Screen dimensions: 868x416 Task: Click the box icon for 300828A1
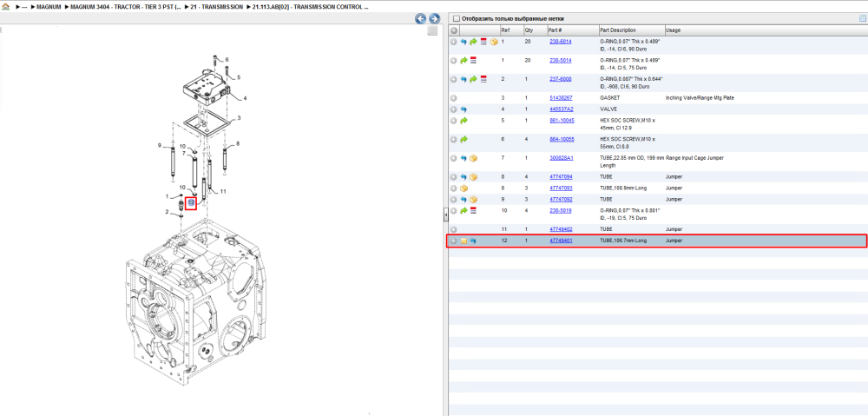click(473, 158)
